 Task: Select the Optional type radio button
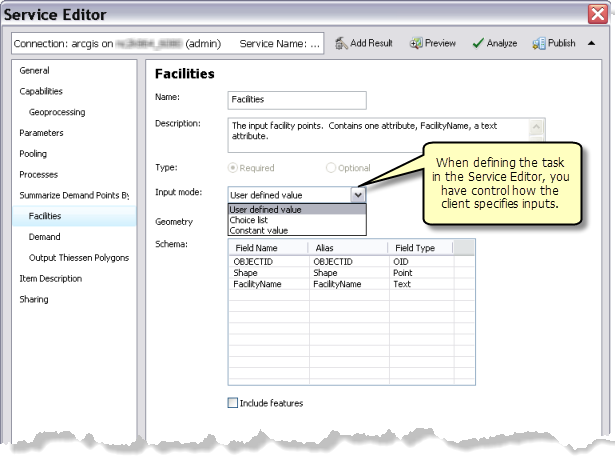point(331,168)
